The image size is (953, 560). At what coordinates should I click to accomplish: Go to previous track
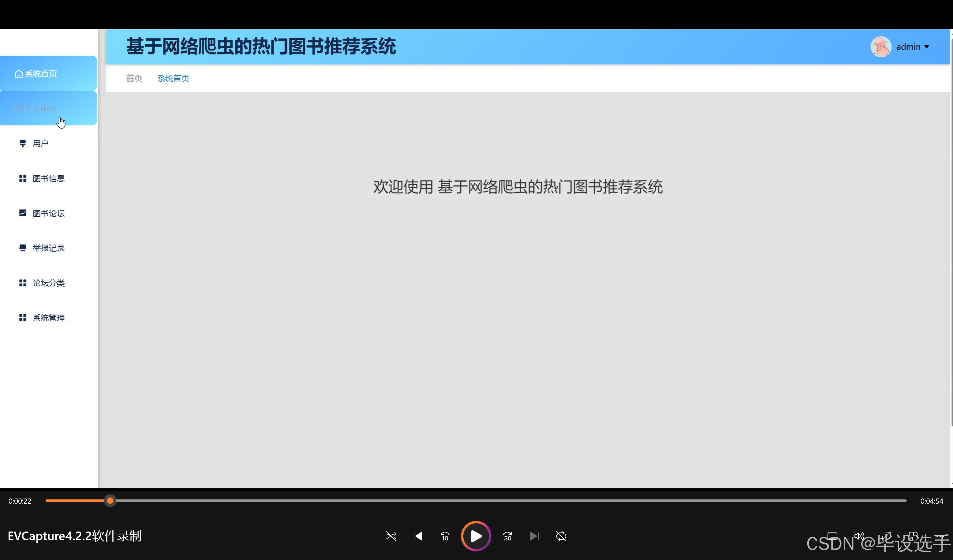[418, 536]
